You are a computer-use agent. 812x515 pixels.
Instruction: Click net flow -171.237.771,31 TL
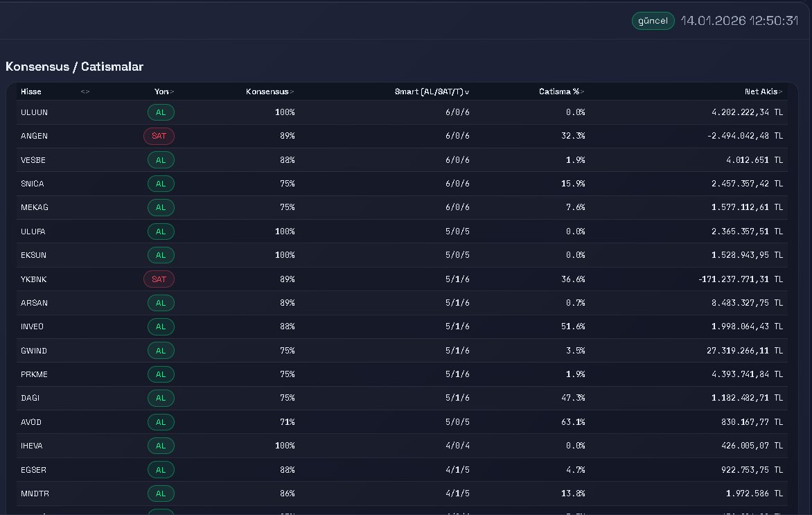pos(741,279)
